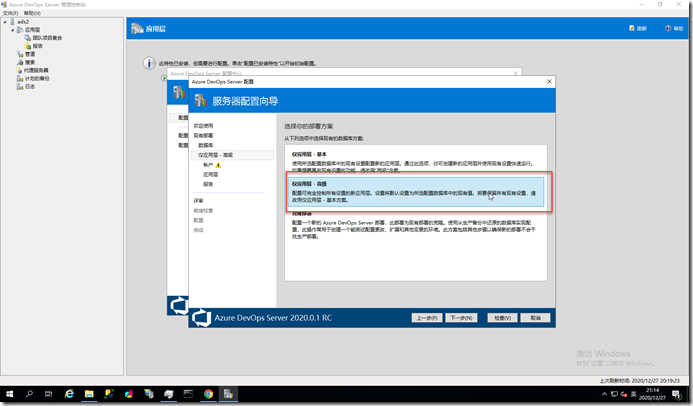Select the 报告 folder icon in tree

[x=28, y=46]
